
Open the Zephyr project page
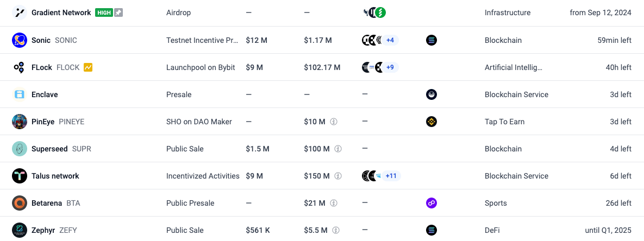[x=43, y=230]
